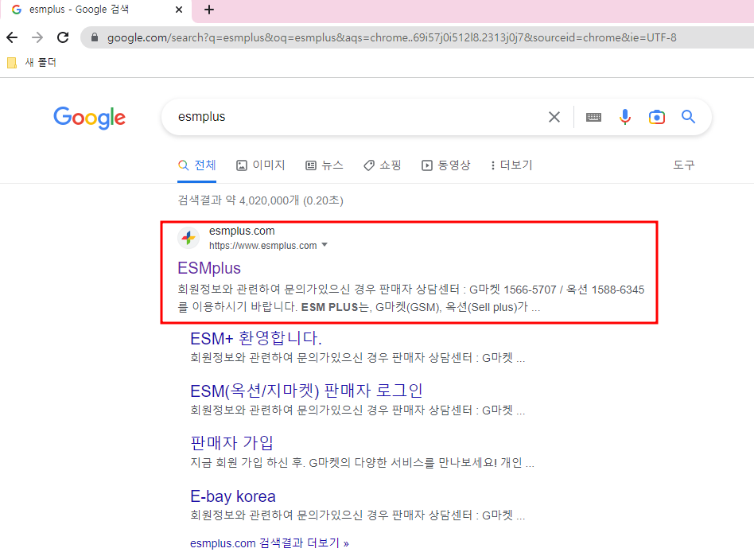
Task: Switch to the 뉴스 tab
Action: coord(325,165)
